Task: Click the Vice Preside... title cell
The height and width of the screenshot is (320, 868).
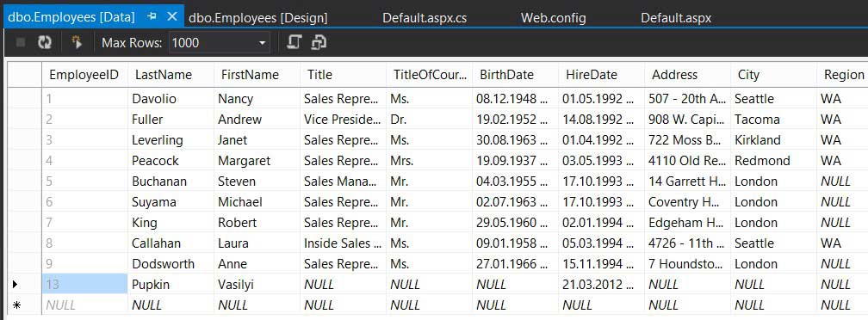Action: (x=344, y=120)
